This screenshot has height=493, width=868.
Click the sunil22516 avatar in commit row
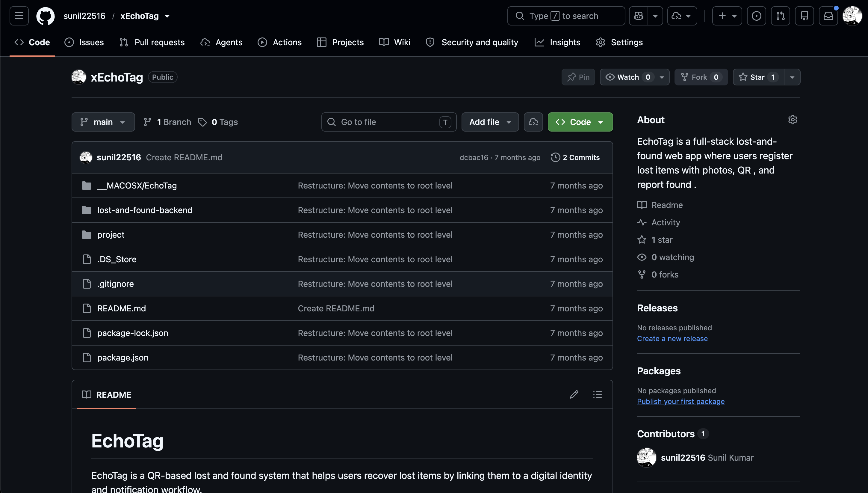click(86, 157)
